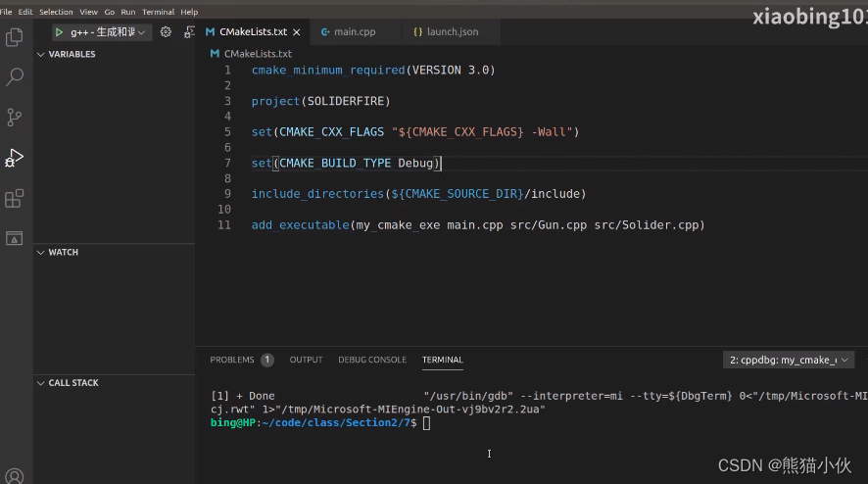Open the debug console icon beside gear
The image size is (868, 484).
coord(189,32)
